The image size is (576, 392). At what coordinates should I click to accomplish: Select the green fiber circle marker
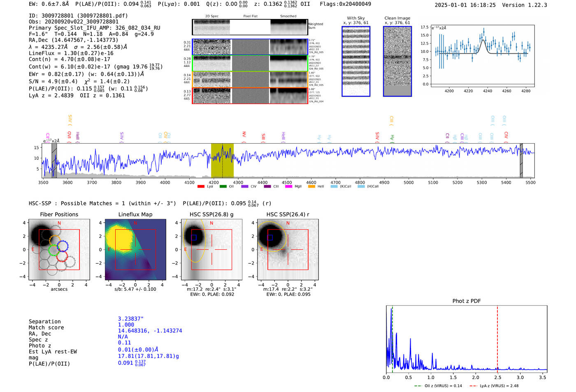(x=53, y=250)
